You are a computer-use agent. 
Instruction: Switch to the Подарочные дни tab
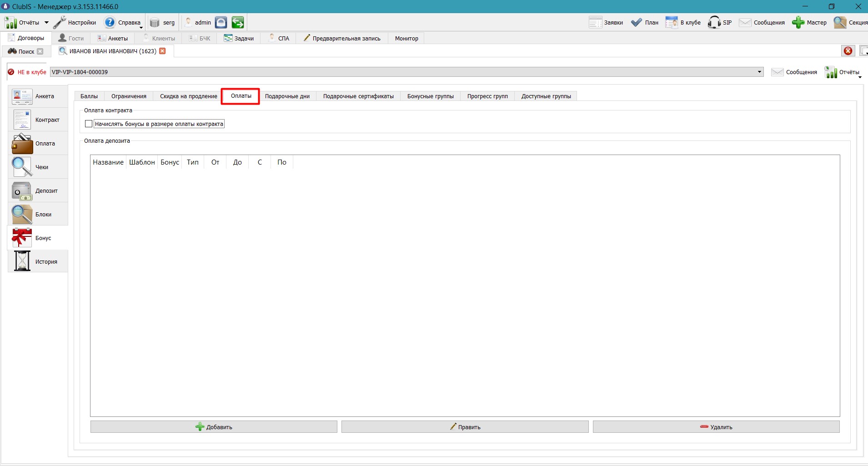pyautogui.click(x=287, y=96)
